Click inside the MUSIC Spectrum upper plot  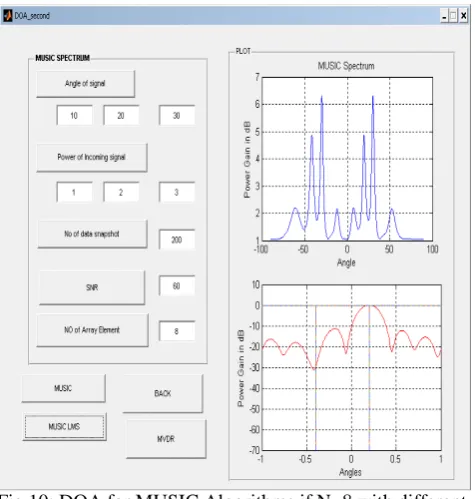click(x=347, y=159)
